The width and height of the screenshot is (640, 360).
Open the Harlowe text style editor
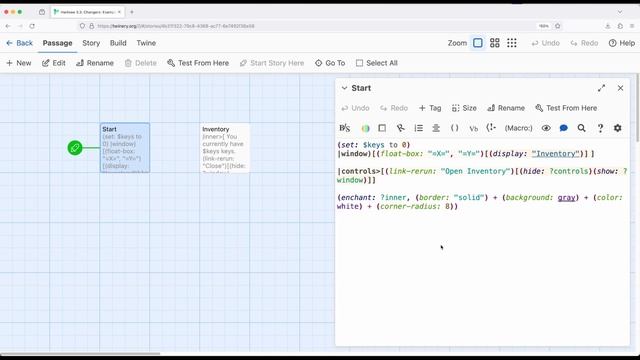tap(344, 128)
